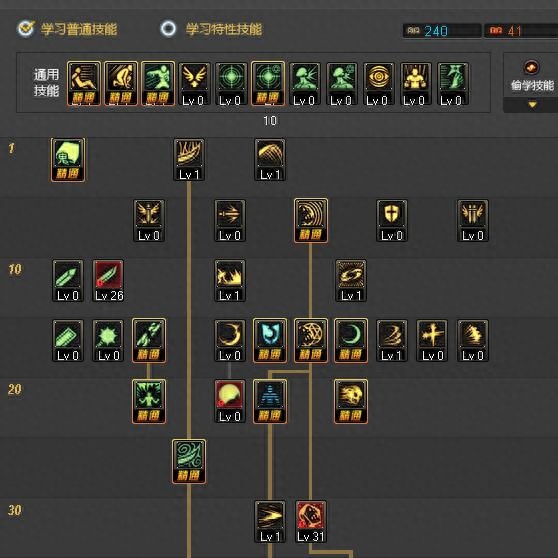
Task: Select the green ghost hand skill at level 1
Action: [68, 160]
